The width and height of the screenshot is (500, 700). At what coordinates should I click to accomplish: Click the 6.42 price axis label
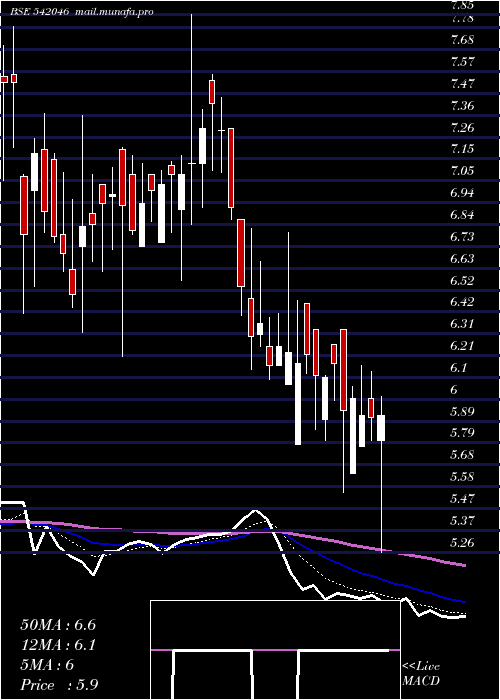click(462, 302)
